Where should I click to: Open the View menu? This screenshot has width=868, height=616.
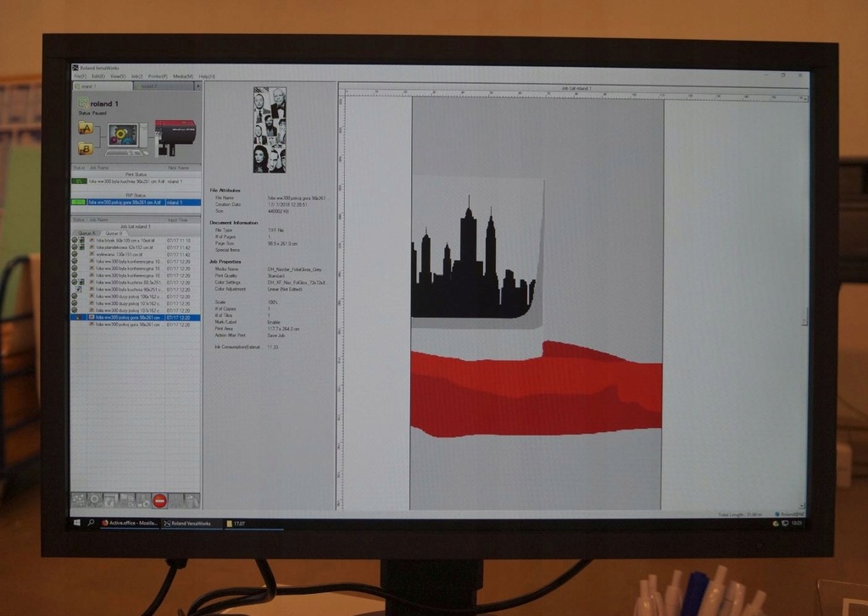(117, 76)
